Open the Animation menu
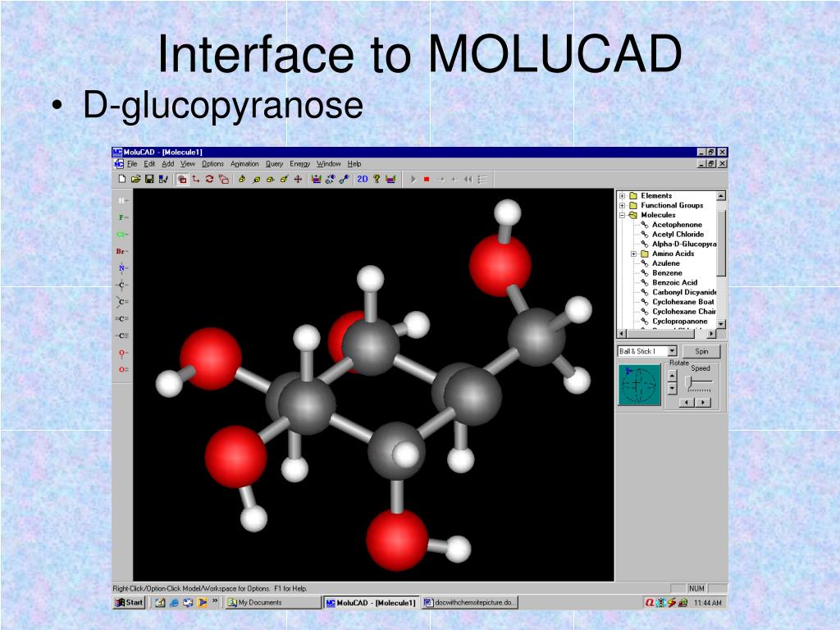The height and width of the screenshot is (630, 840). 244,164
